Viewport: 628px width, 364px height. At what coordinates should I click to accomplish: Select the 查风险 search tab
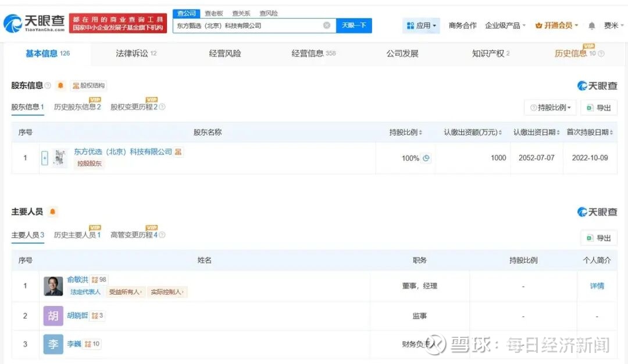pos(268,13)
